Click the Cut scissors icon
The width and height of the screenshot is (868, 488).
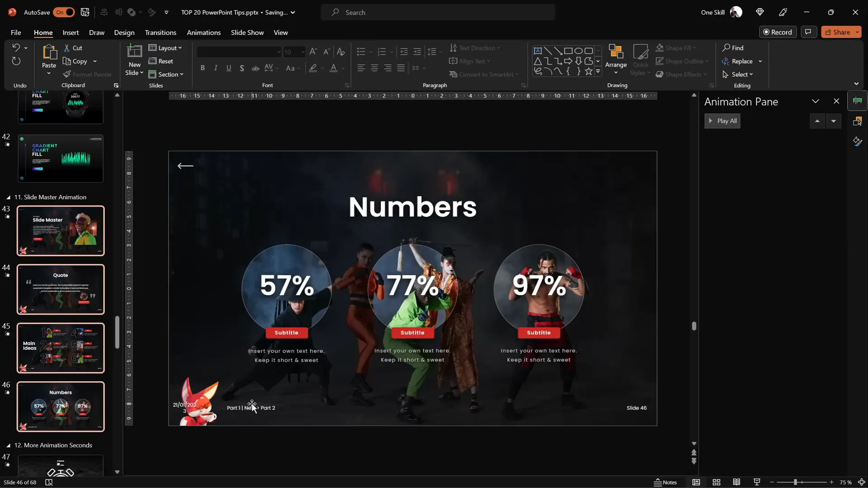tap(67, 48)
